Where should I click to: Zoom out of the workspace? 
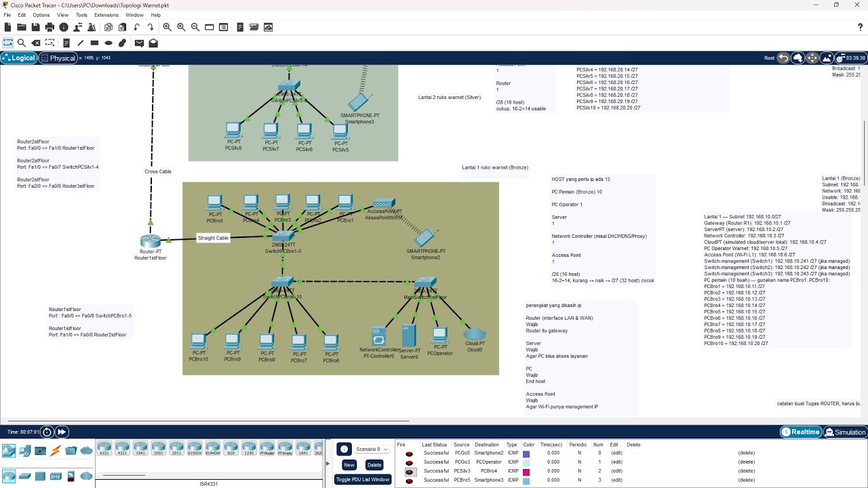[195, 27]
